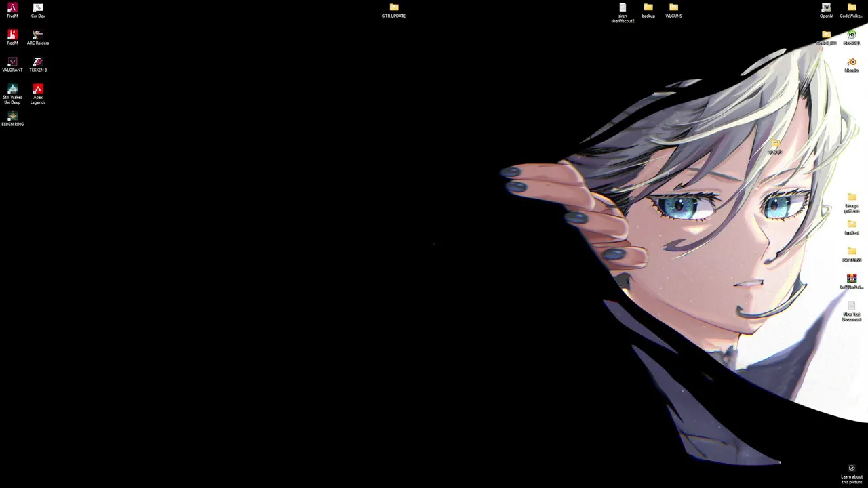
Task: Click the Still Wakes the Deep shortcut
Action: pos(12,94)
